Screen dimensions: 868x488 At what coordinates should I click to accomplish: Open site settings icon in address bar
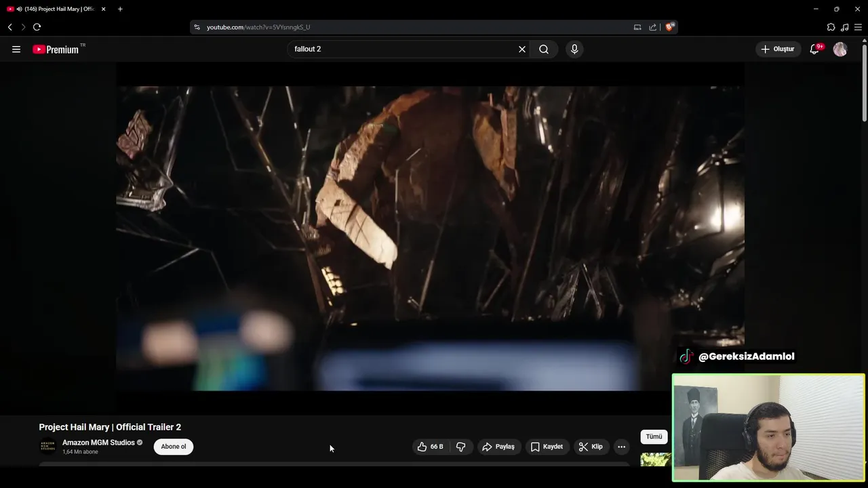pyautogui.click(x=197, y=27)
